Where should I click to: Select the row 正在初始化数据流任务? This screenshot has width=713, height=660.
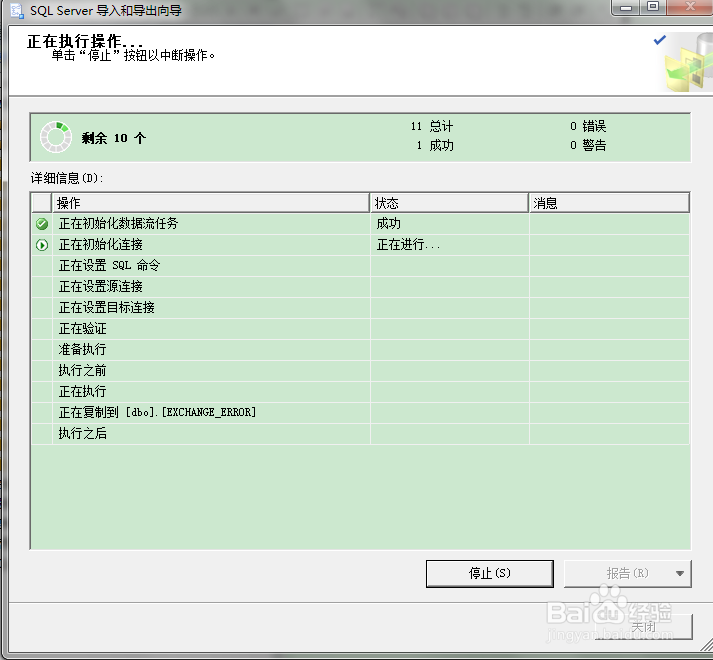pos(361,224)
